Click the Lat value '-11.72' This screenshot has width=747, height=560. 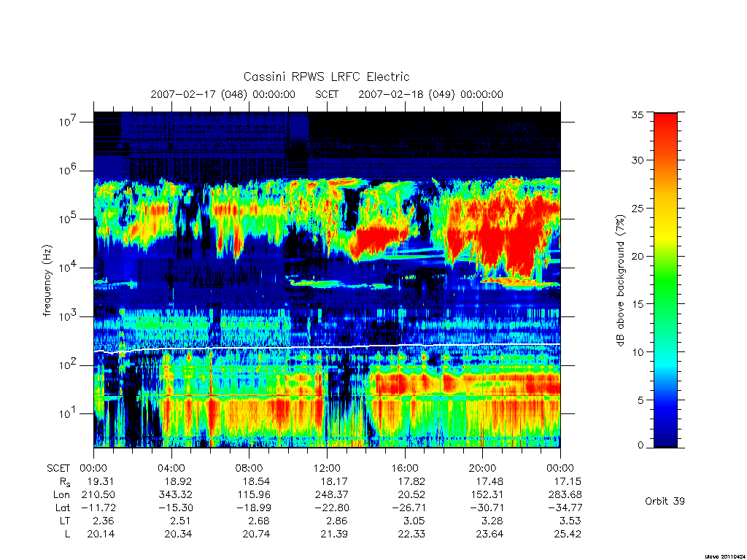pos(98,508)
